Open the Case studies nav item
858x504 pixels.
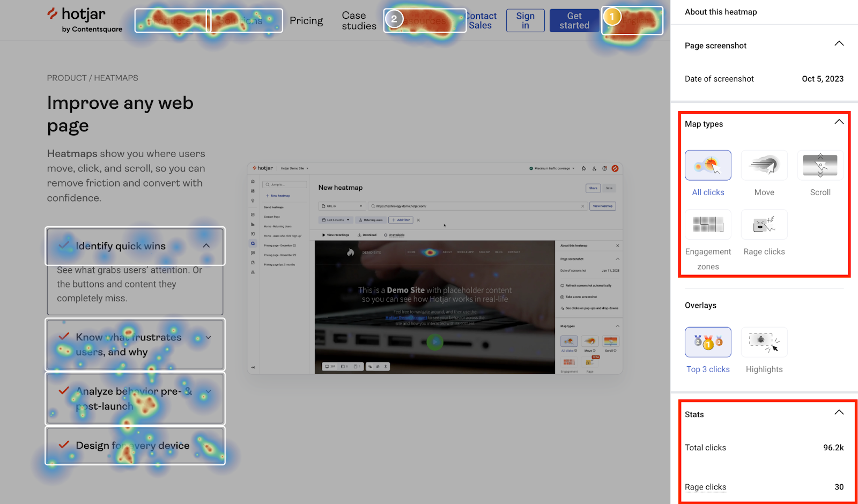[359, 20]
